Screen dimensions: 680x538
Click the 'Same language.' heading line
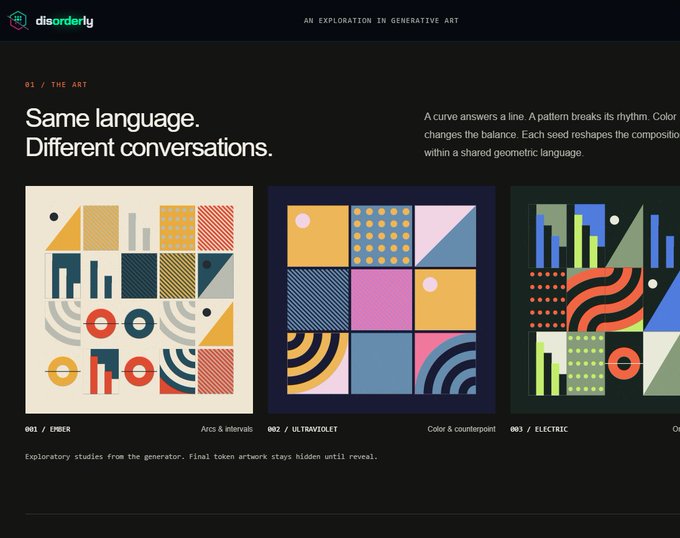113,118
